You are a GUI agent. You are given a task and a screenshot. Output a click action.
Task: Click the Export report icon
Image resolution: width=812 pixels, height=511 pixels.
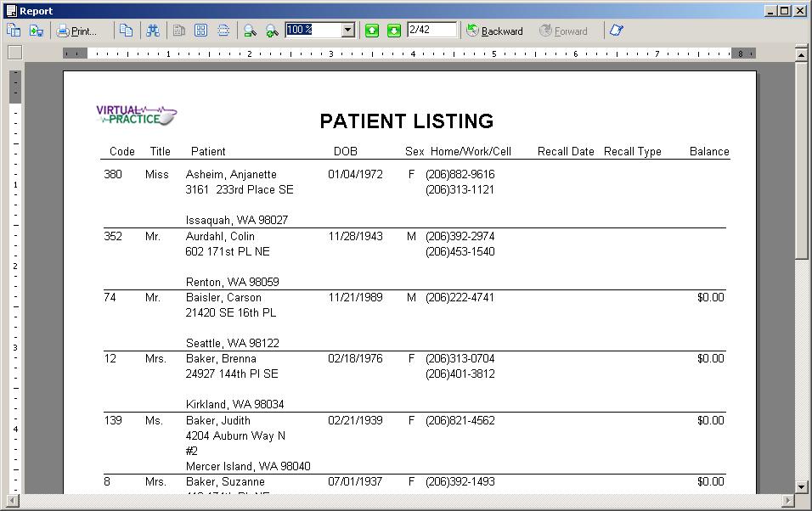[x=37, y=31]
